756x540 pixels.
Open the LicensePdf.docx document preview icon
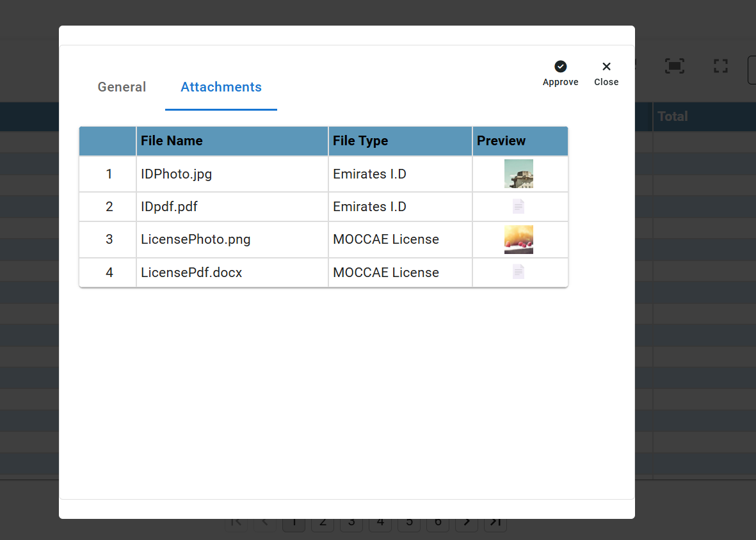[519, 273]
